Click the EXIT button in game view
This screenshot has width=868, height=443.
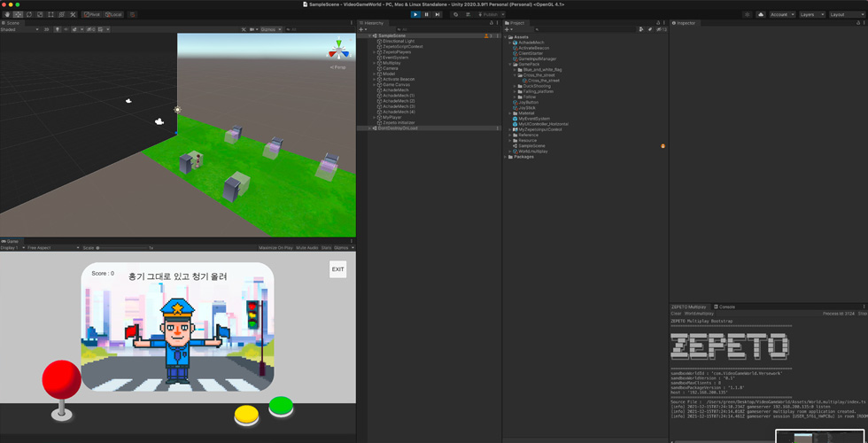tap(337, 269)
